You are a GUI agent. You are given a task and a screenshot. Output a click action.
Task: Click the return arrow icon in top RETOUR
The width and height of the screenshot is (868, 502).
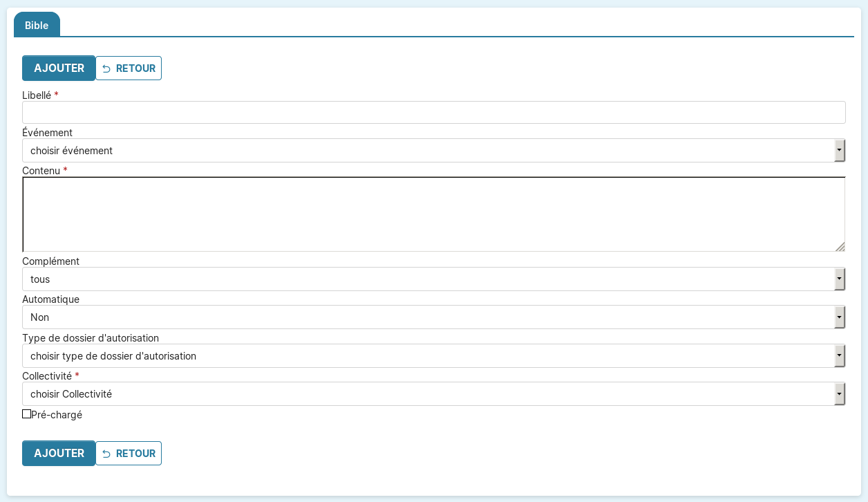[x=106, y=68]
